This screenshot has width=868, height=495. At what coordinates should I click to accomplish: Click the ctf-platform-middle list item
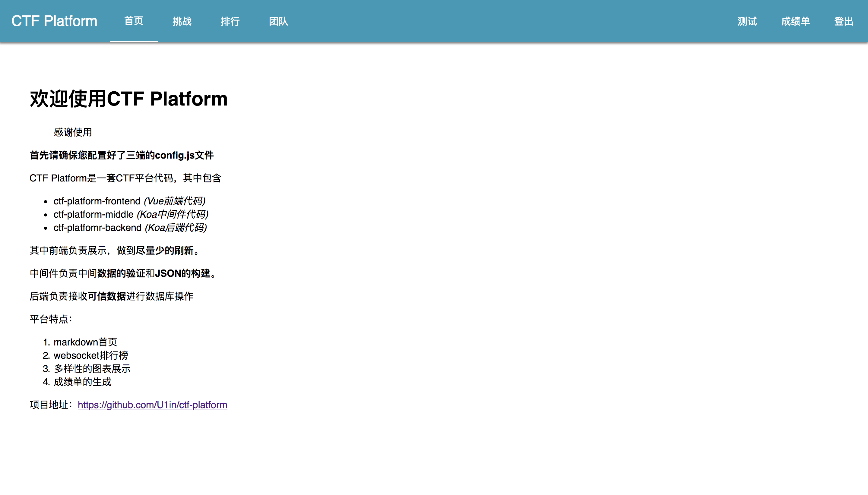coord(131,214)
